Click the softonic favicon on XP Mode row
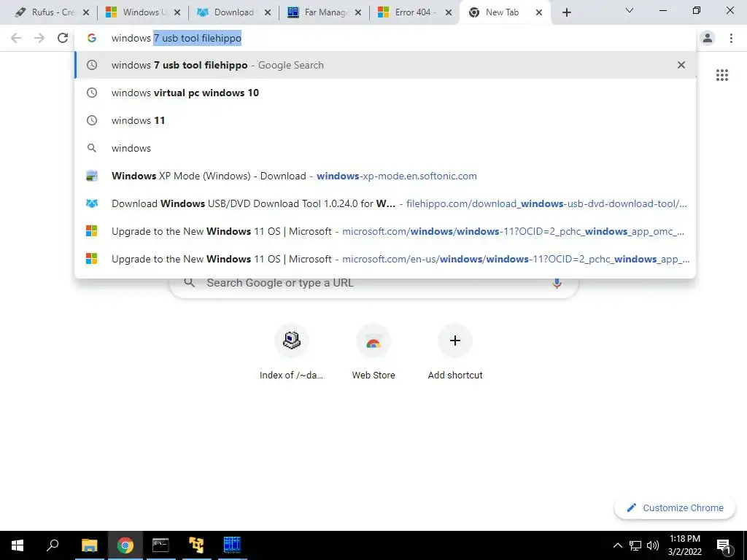747x560 pixels. (91, 176)
